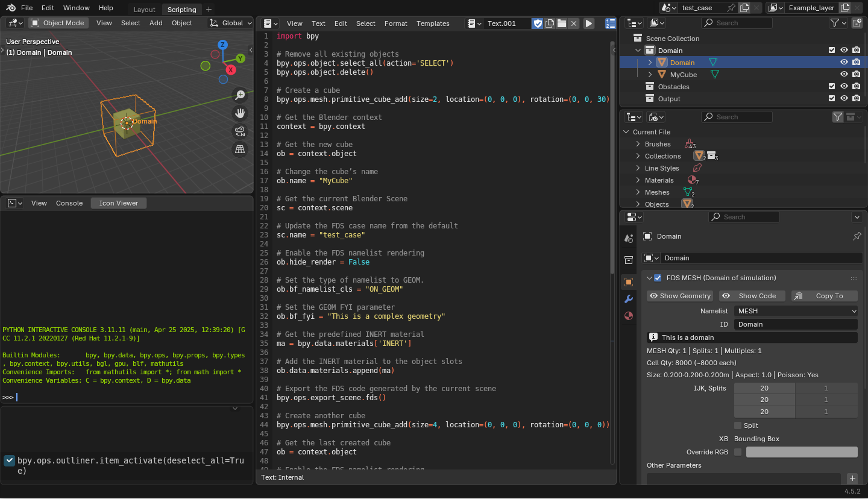
Task: Open the Collection properties tab icon
Action: point(629,260)
